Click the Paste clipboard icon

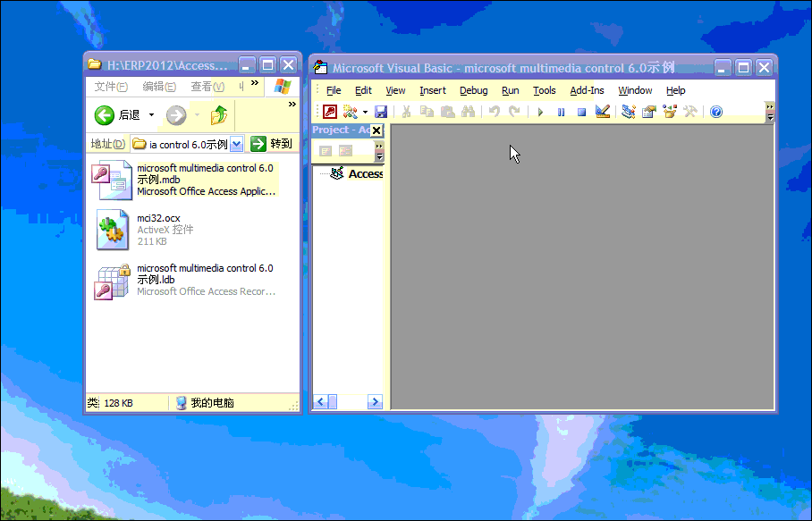point(447,112)
